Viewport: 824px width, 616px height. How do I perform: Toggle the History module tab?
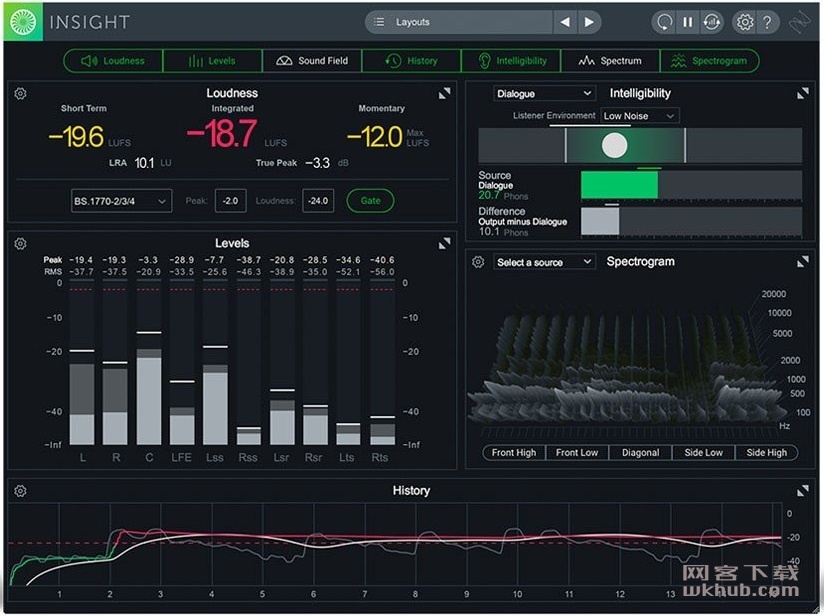pyautogui.click(x=411, y=61)
